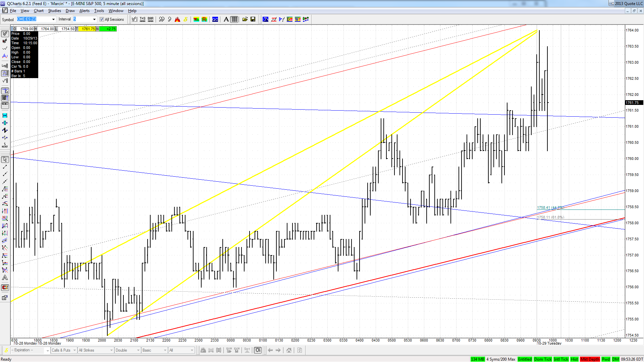Toggle the data window button in left sidebar
Image resolution: width=644 pixels, height=362 pixels.
(x=5, y=98)
